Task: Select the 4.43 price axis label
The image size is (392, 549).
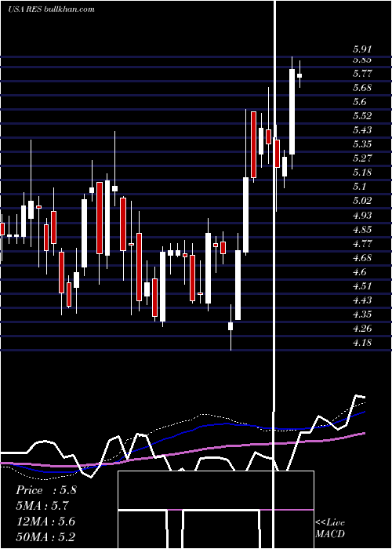Action: pyautogui.click(x=362, y=300)
